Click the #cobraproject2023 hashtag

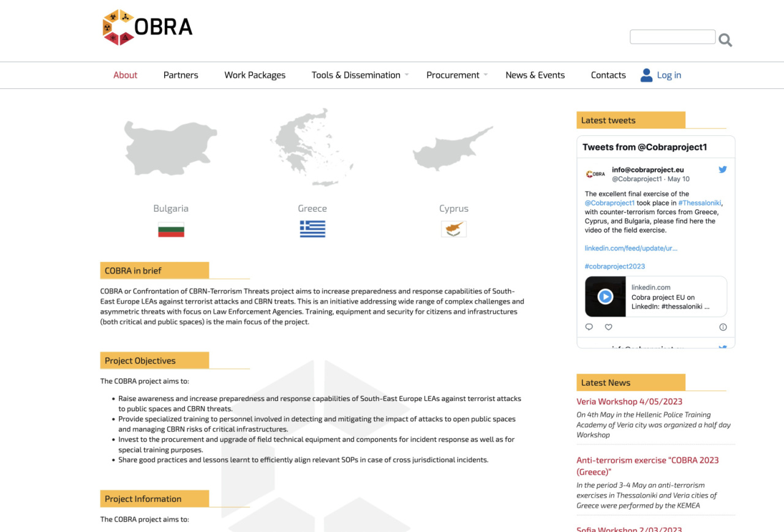pyautogui.click(x=615, y=266)
